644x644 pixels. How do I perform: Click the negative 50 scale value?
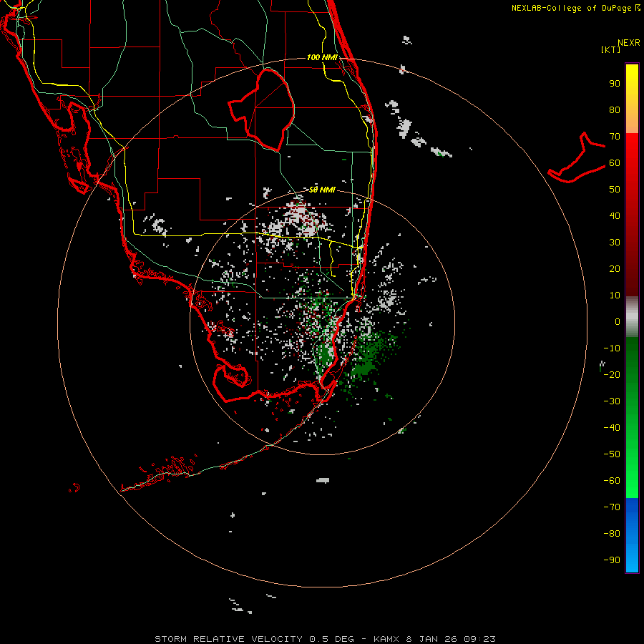(612, 454)
